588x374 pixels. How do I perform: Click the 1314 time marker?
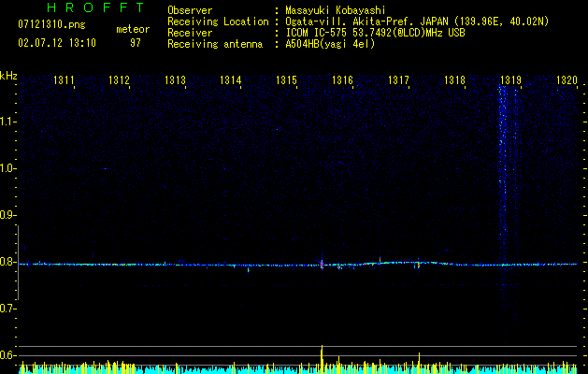(x=230, y=80)
